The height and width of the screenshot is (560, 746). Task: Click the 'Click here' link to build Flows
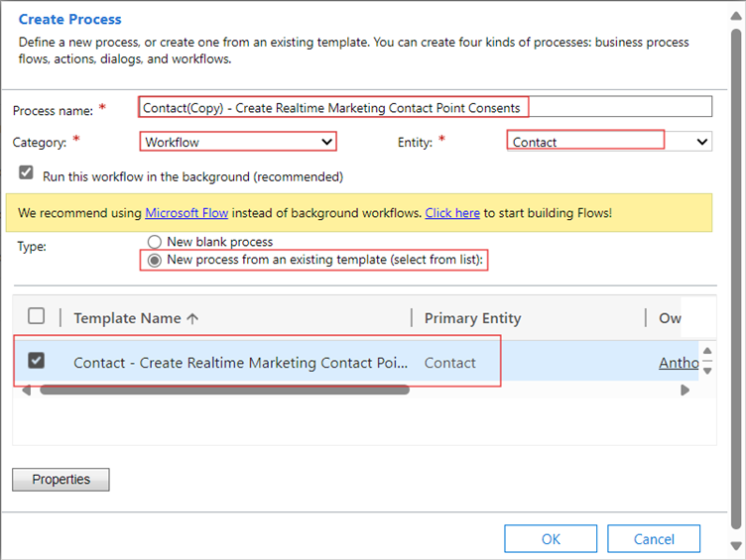[452, 213]
